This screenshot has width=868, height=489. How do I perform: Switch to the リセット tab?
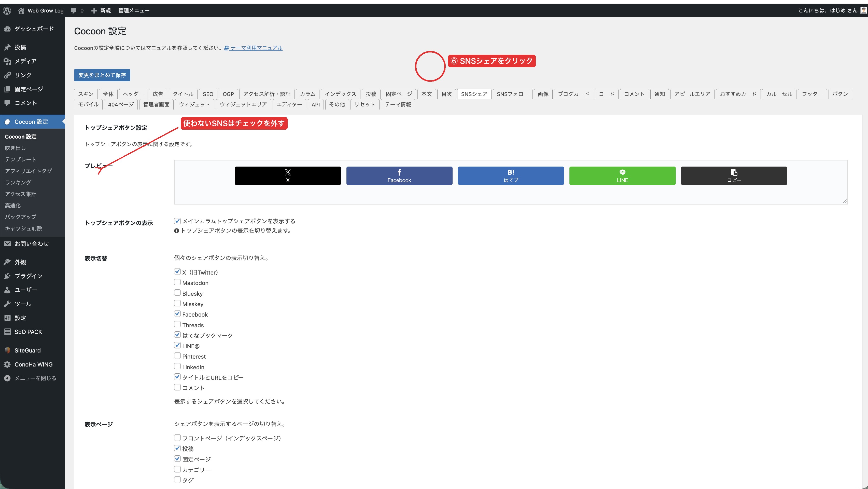[x=365, y=104]
